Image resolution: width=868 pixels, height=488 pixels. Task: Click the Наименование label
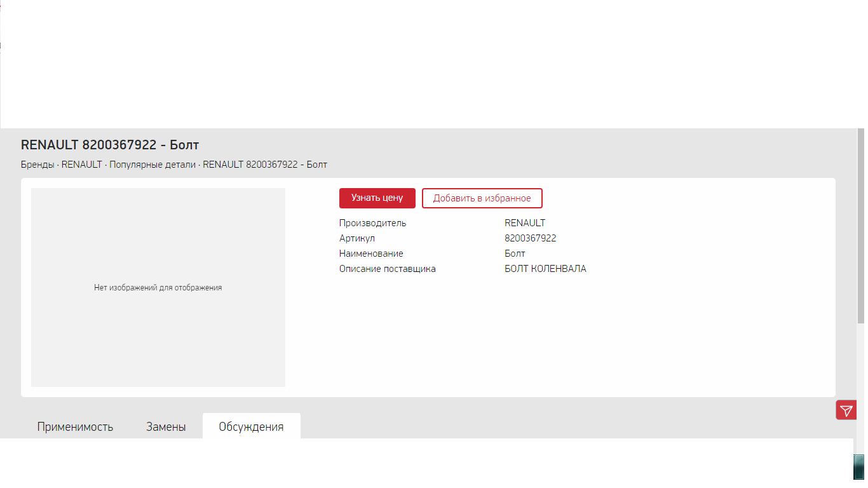click(x=371, y=254)
